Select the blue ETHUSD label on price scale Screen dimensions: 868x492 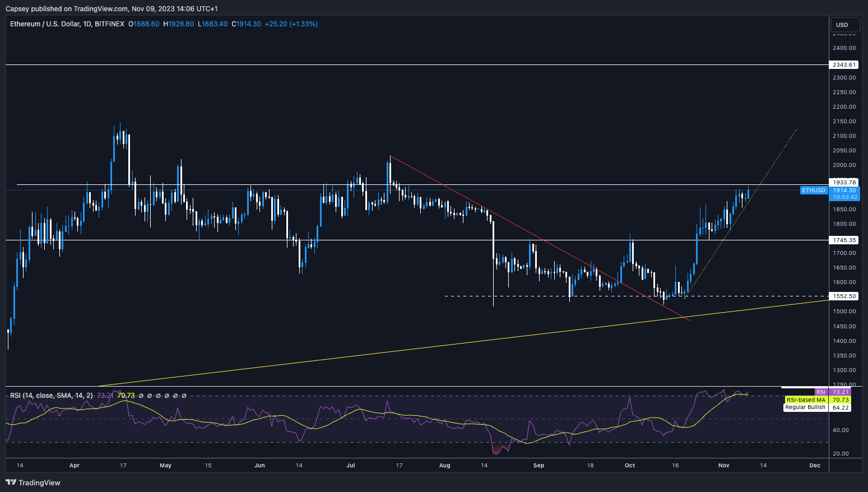pyautogui.click(x=813, y=190)
